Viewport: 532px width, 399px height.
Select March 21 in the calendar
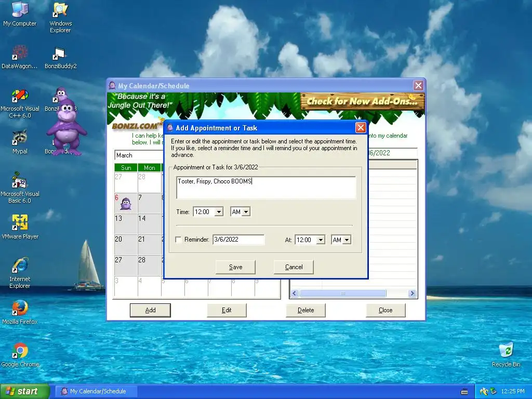(149, 244)
